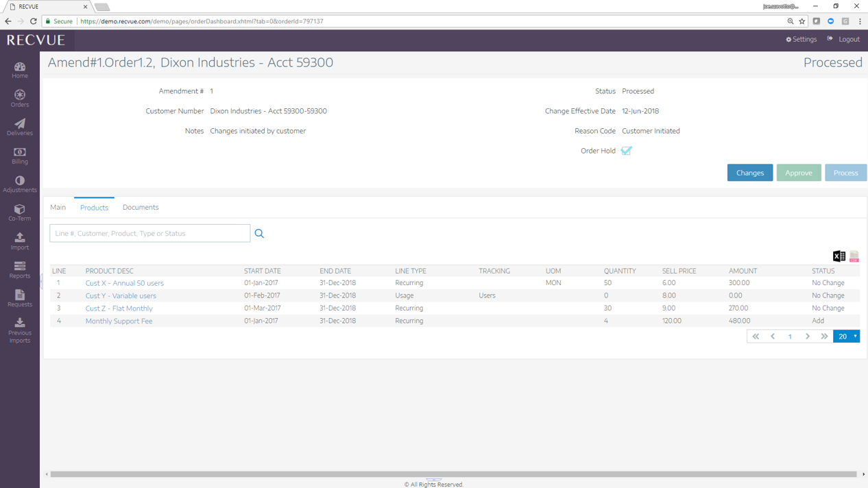The image size is (868, 488).
Task: Open the Import sidebar icon
Action: [x=19, y=241]
